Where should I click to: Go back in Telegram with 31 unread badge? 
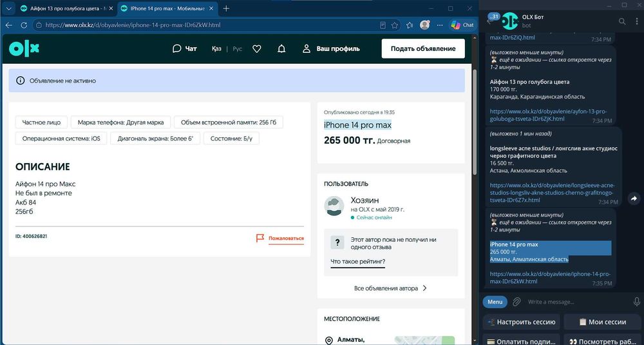pos(491,19)
